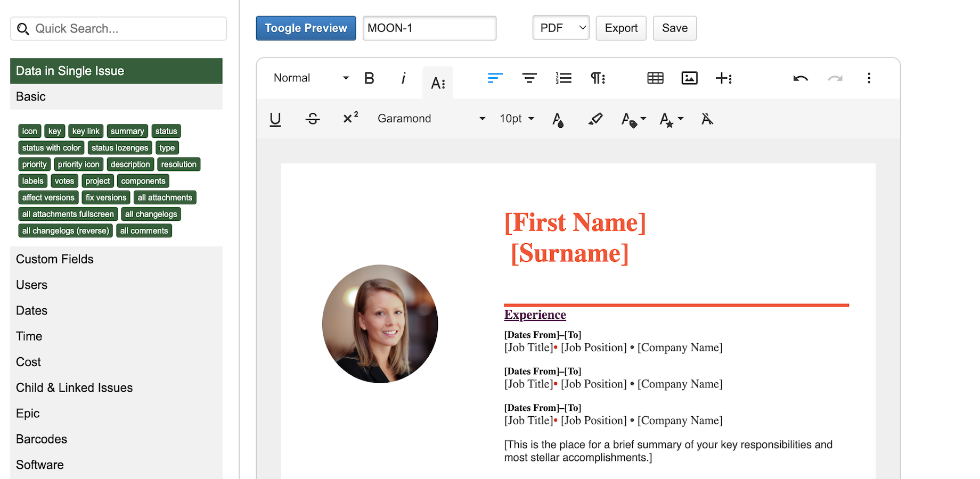Undo the last edit
980x479 pixels.
[801, 78]
